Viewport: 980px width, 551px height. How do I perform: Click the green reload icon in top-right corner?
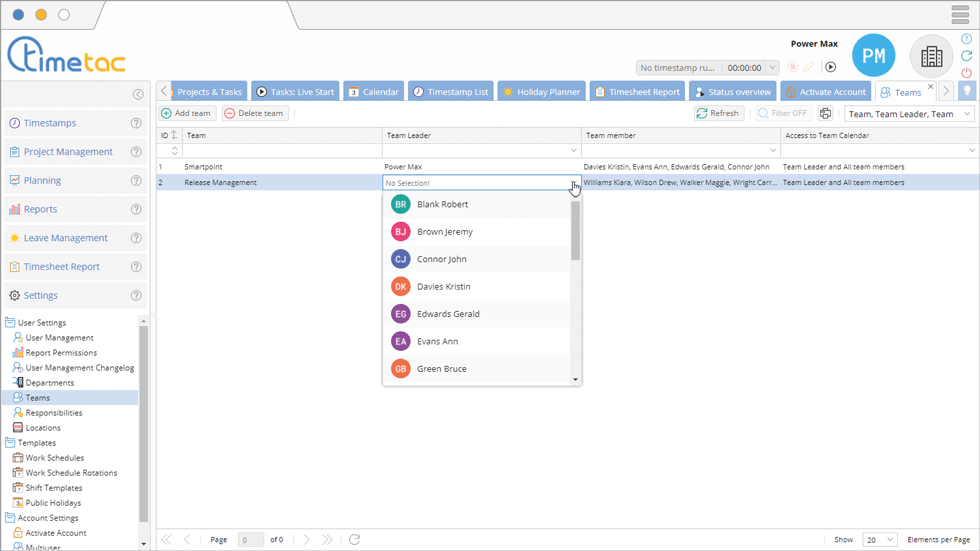pyautogui.click(x=966, y=56)
